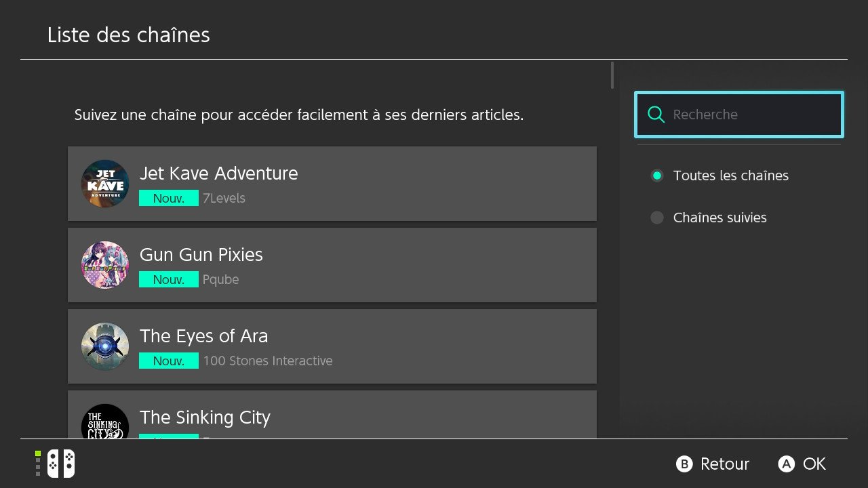Click the Nouv. badge on Jet Kave Adventure

pos(169,198)
